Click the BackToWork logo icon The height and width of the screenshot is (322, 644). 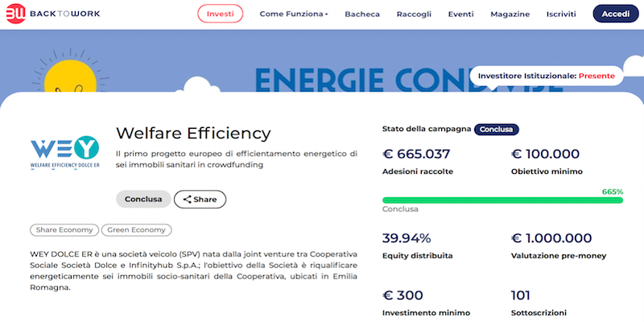15,14
